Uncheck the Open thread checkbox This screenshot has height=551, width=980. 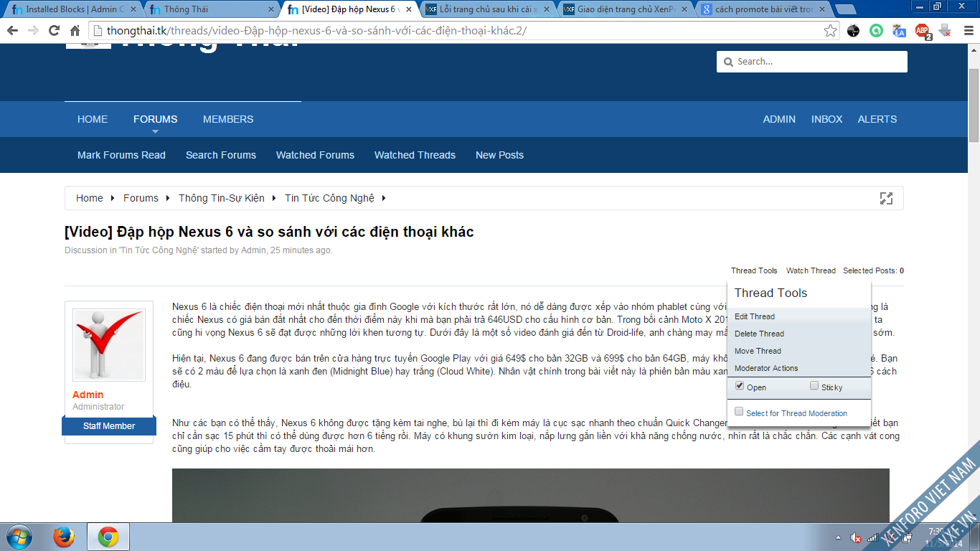[x=740, y=386]
